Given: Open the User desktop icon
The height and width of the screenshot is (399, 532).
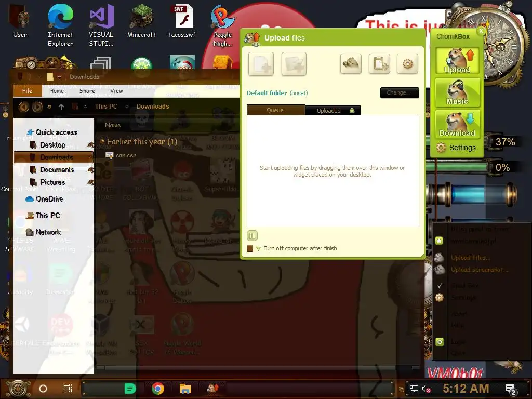Looking at the screenshot, I should click(20, 21).
